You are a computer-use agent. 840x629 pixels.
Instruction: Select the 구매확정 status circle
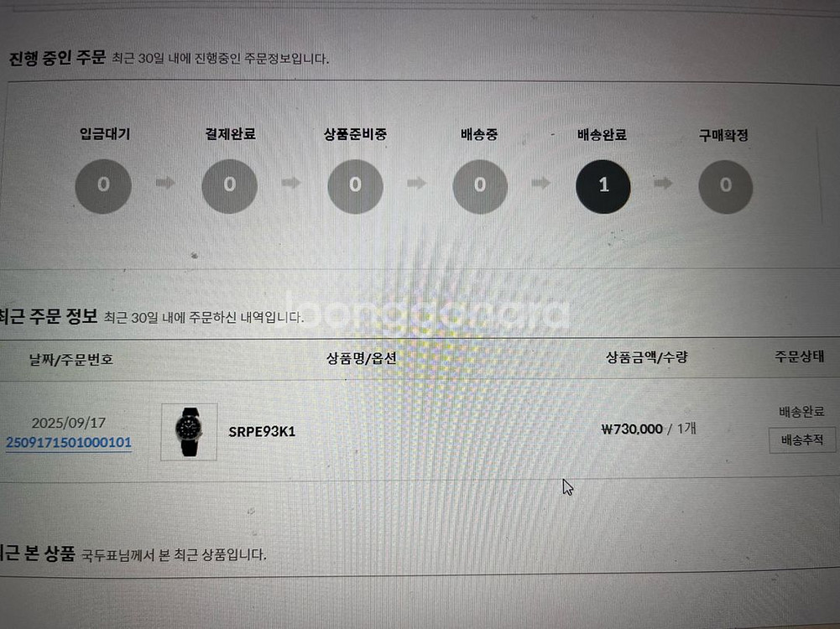[725, 187]
